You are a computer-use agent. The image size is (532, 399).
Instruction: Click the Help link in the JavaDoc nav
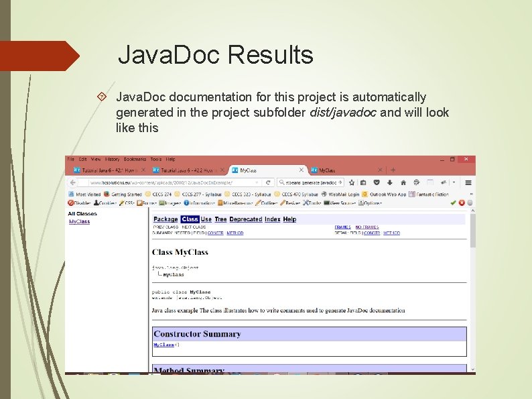pyautogui.click(x=289, y=219)
